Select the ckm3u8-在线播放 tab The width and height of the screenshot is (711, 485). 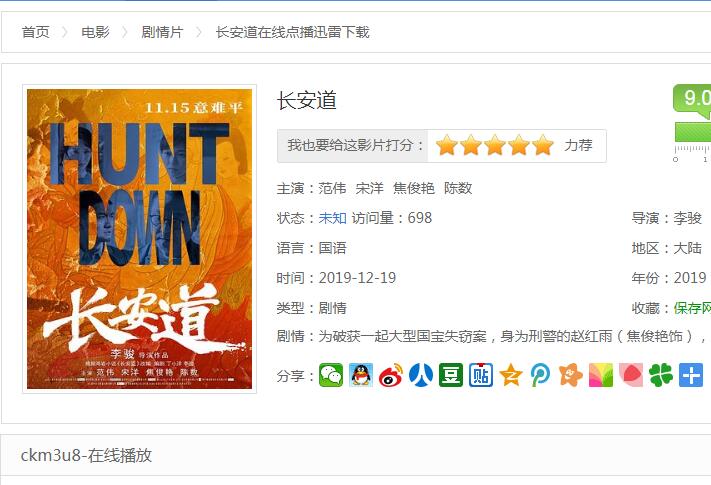tap(86, 455)
